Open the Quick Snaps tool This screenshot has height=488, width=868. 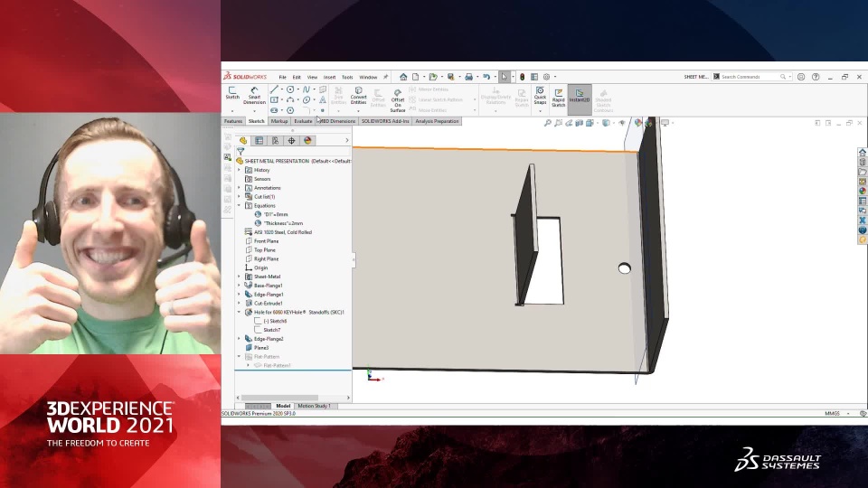pyautogui.click(x=540, y=96)
